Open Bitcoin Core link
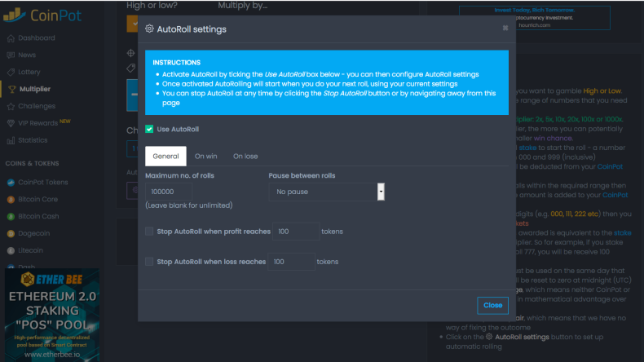 (x=37, y=199)
